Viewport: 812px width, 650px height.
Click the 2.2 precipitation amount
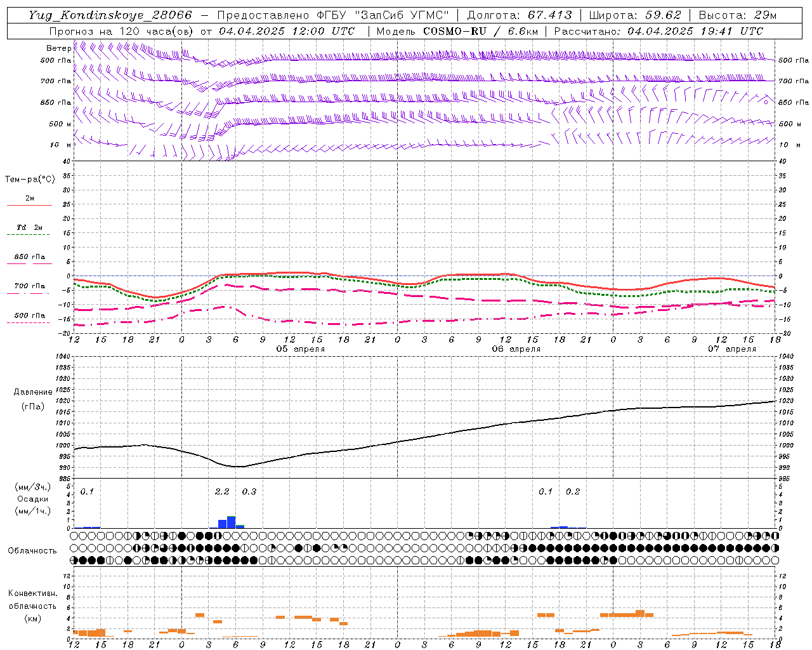[x=222, y=492]
